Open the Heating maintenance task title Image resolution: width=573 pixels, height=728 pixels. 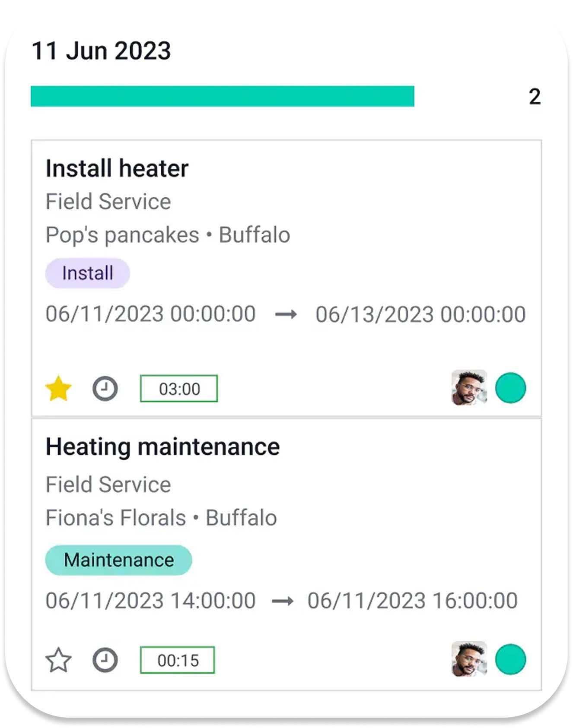162,447
